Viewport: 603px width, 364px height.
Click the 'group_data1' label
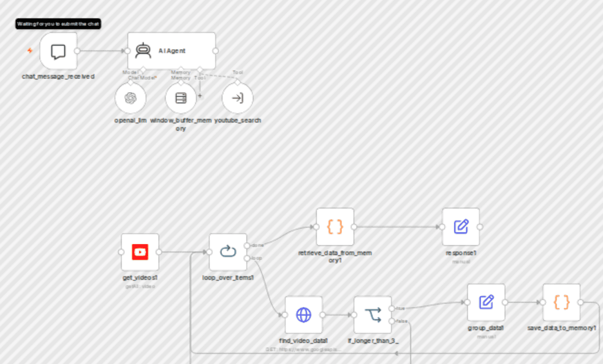(x=486, y=328)
